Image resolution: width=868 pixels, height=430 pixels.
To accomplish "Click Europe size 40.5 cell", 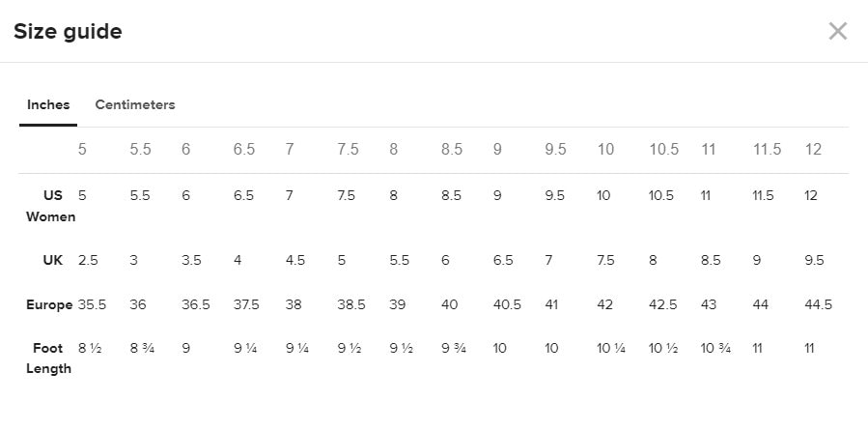I will click(507, 304).
